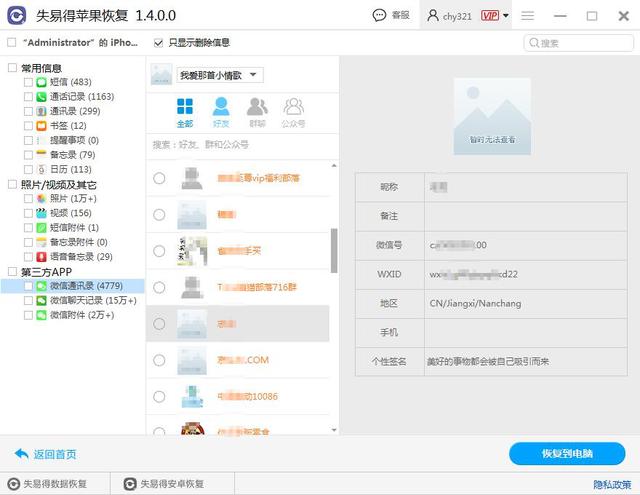Click 返回首页 back link
Image resolution: width=640 pixels, height=495 pixels.
[45, 454]
